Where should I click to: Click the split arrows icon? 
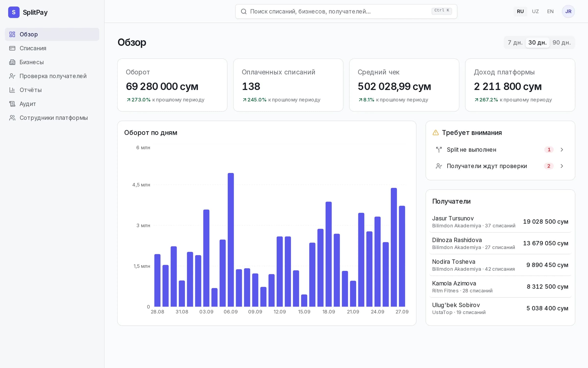point(439,150)
